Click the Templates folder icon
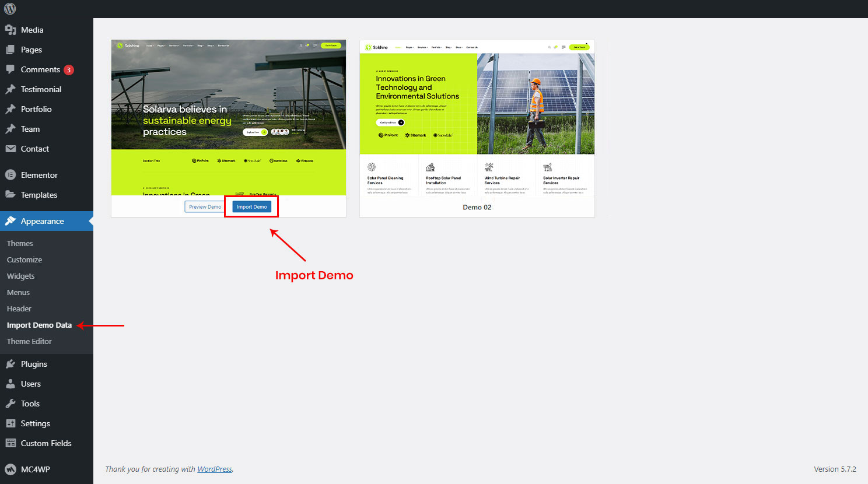This screenshot has height=484, width=868. pos(10,195)
